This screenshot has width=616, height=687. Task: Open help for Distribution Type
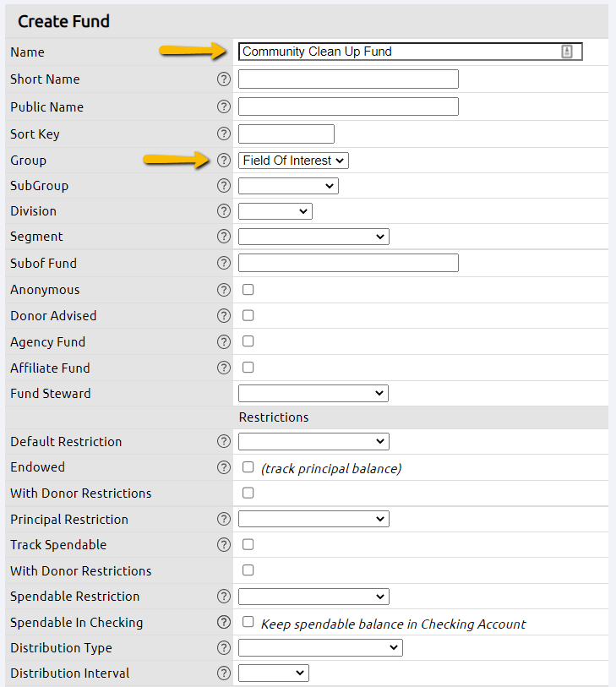pyautogui.click(x=223, y=647)
